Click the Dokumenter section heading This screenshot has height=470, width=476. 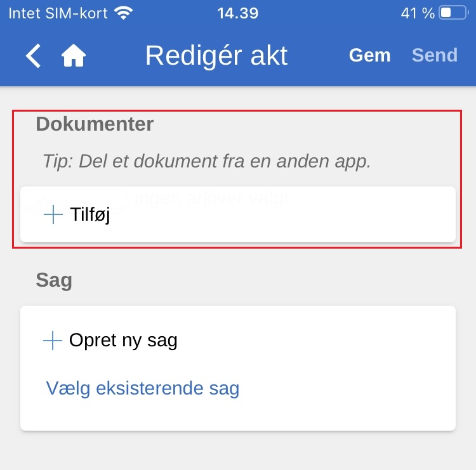95,124
